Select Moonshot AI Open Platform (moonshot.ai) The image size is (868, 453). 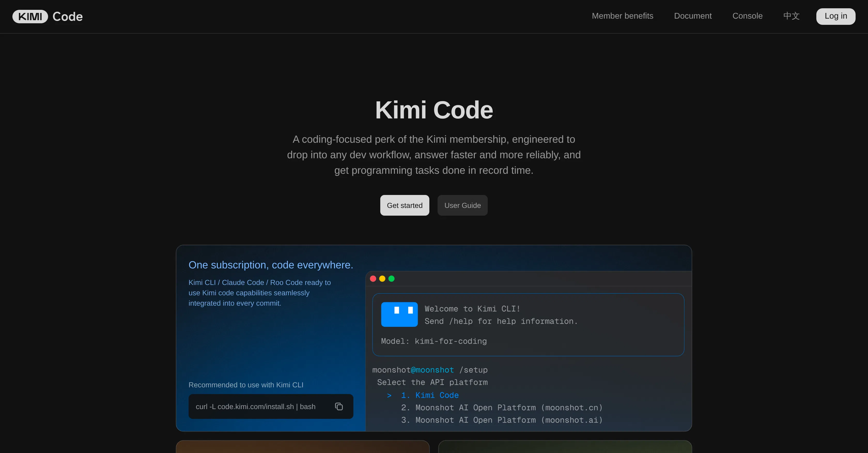pyautogui.click(x=502, y=420)
